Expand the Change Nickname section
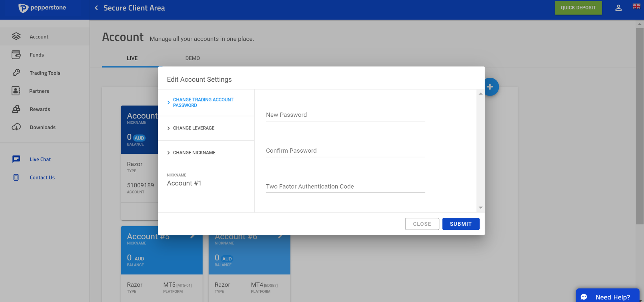This screenshot has width=644, height=302. click(x=206, y=153)
